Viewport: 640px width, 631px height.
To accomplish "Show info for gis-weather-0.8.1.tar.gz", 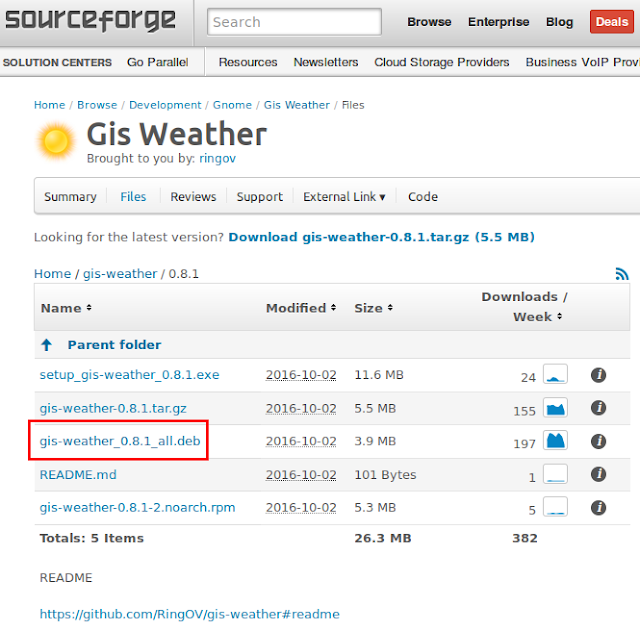I will tap(598, 407).
